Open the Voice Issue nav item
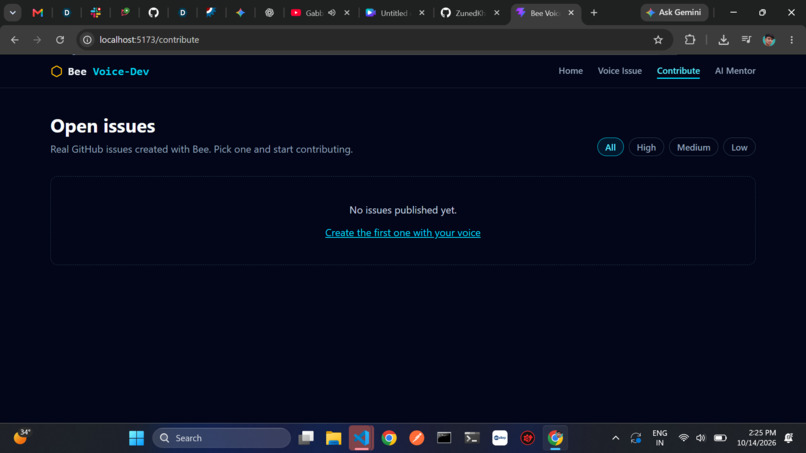The width and height of the screenshot is (806, 453). tap(619, 71)
